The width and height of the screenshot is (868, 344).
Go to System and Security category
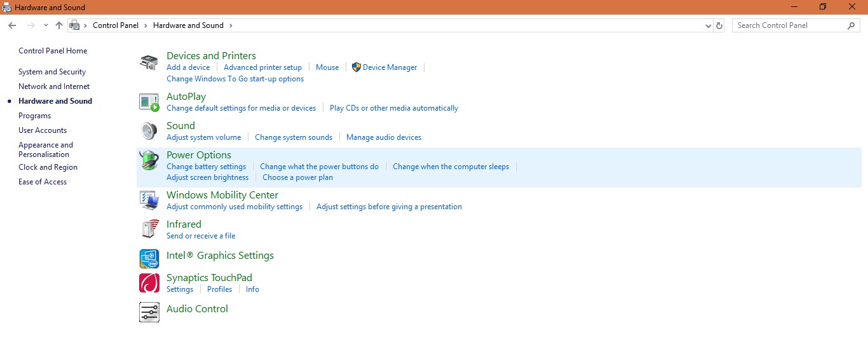[52, 72]
